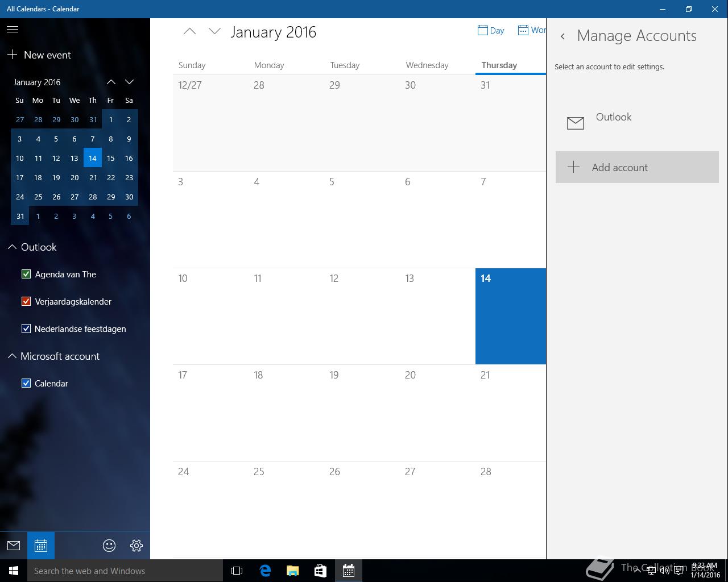Go back from Manage Accounts panel
The width and height of the screenshot is (728, 582).
[x=562, y=36]
